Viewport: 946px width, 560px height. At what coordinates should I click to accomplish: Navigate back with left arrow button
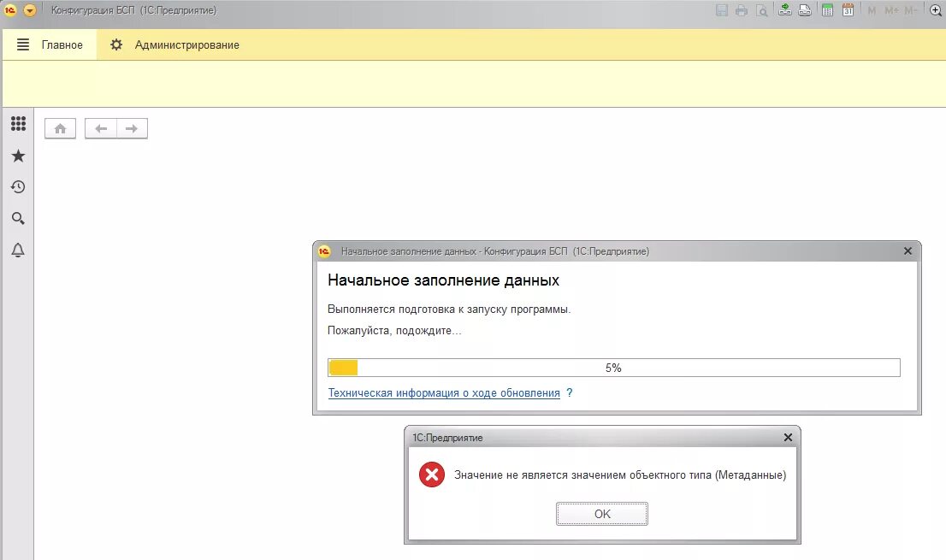click(101, 128)
